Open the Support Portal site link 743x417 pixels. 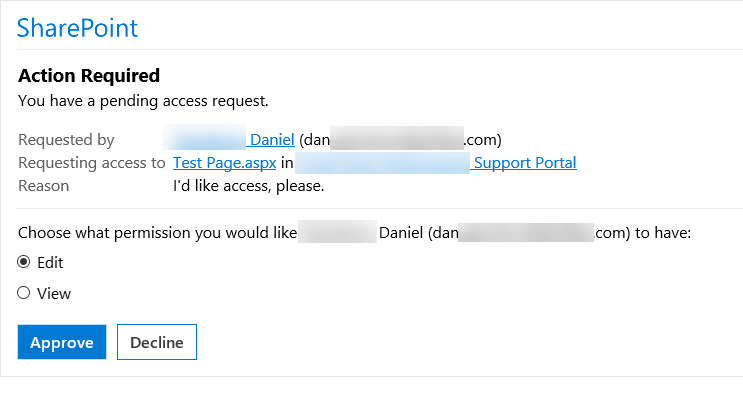click(x=524, y=163)
